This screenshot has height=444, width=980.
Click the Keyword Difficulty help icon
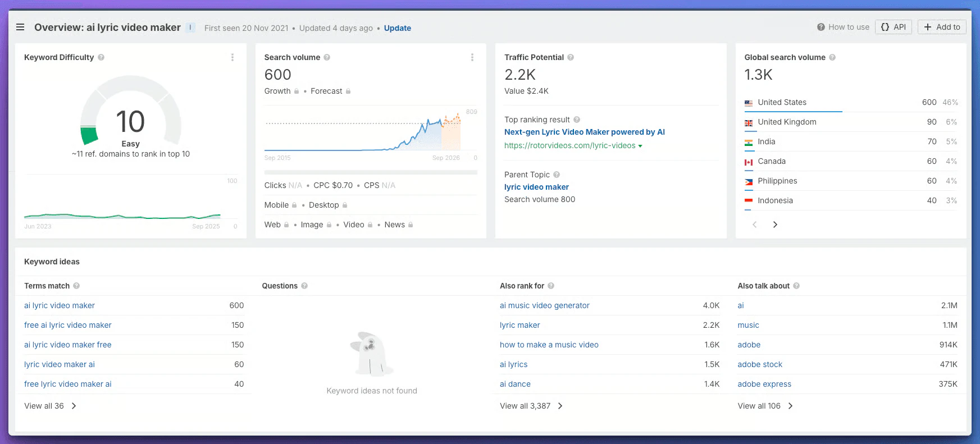pyautogui.click(x=101, y=57)
